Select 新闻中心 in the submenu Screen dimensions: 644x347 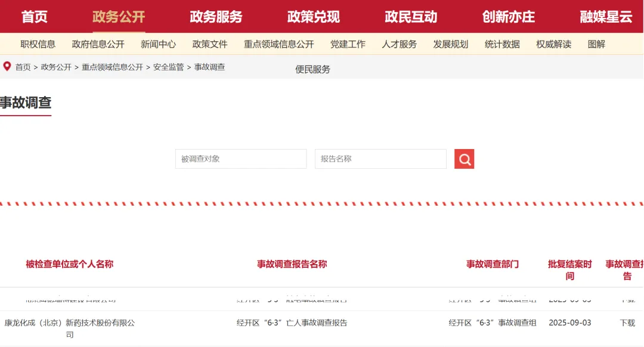click(x=158, y=44)
